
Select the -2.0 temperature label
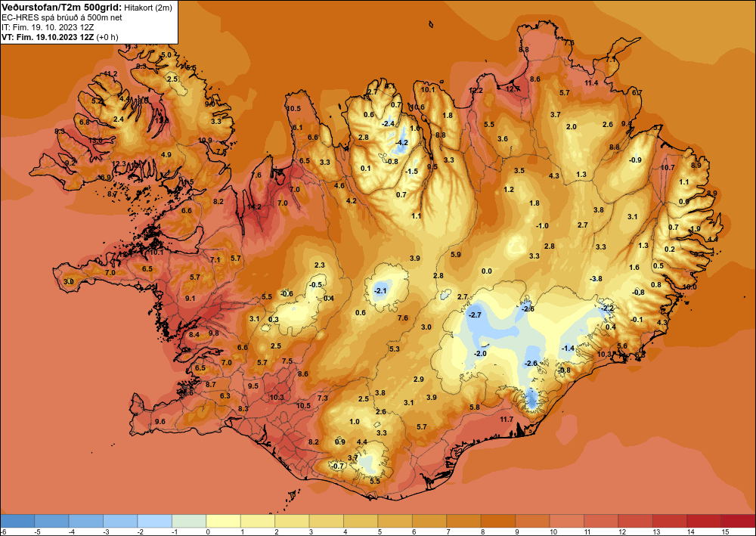[x=480, y=353]
